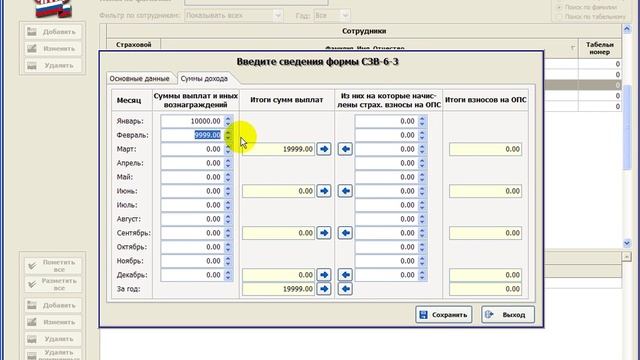This screenshot has height=360, width=640.
Task: Select 'Поиск по фамилии' radio button
Action: (560, 7)
